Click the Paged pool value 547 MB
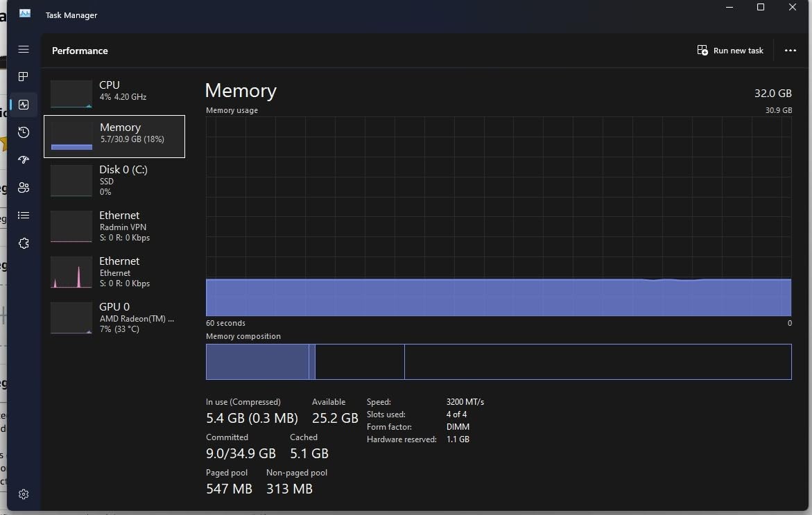The image size is (812, 515). [229, 489]
